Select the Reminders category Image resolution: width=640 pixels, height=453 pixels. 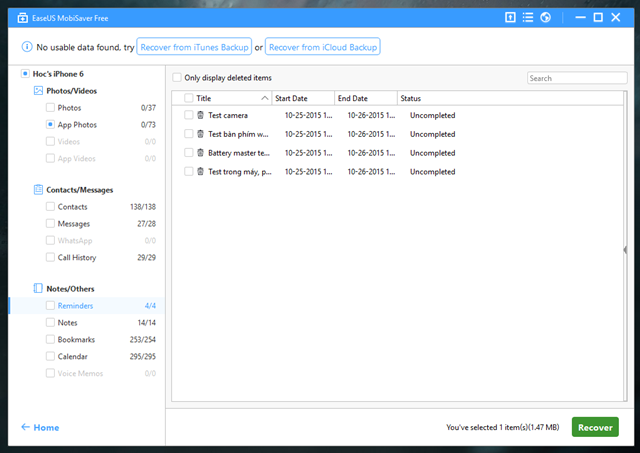tap(75, 306)
